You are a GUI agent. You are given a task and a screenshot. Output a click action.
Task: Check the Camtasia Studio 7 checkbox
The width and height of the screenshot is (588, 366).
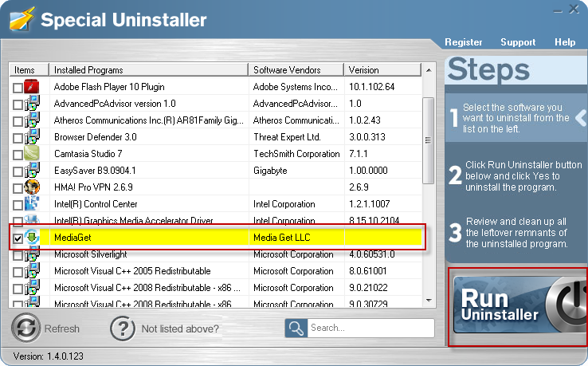pyautogui.click(x=18, y=155)
